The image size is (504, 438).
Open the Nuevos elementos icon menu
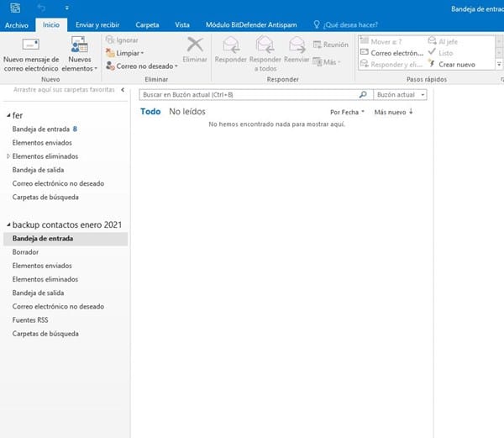pyautogui.click(x=80, y=45)
